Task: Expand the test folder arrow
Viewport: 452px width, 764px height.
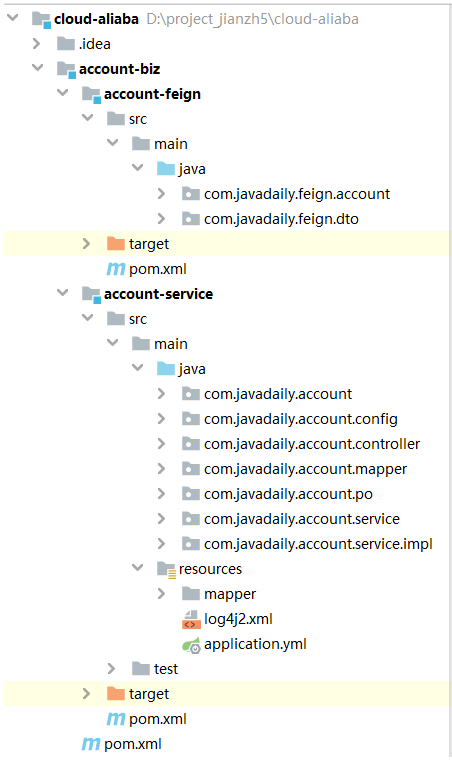Action: pyautogui.click(x=112, y=668)
